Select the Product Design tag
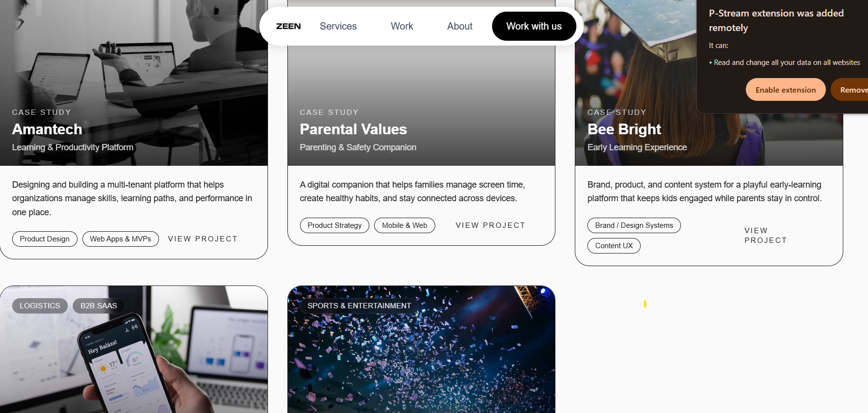 tap(45, 239)
